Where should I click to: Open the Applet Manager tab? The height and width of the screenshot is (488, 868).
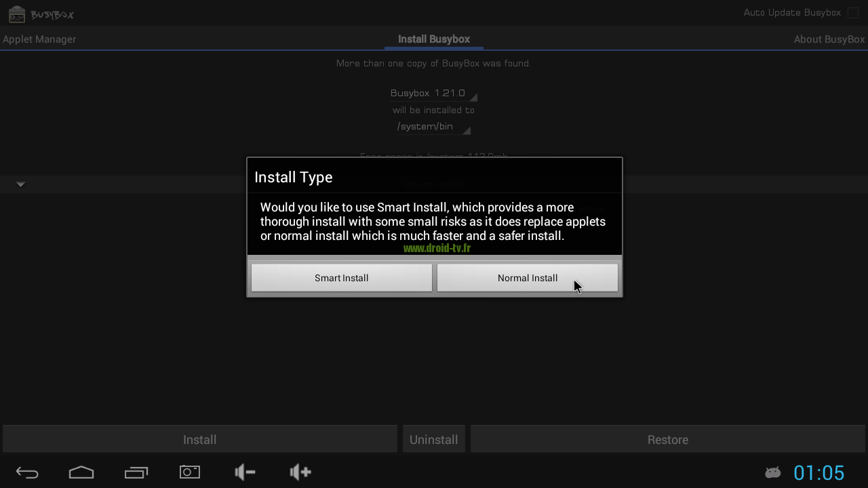pyautogui.click(x=39, y=39)
